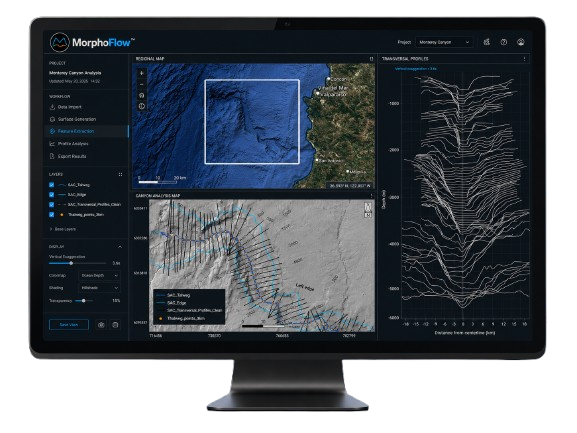Click the Monterey Canyon Analysis project title
577x433 pixels.
click(x=75, y=73)
